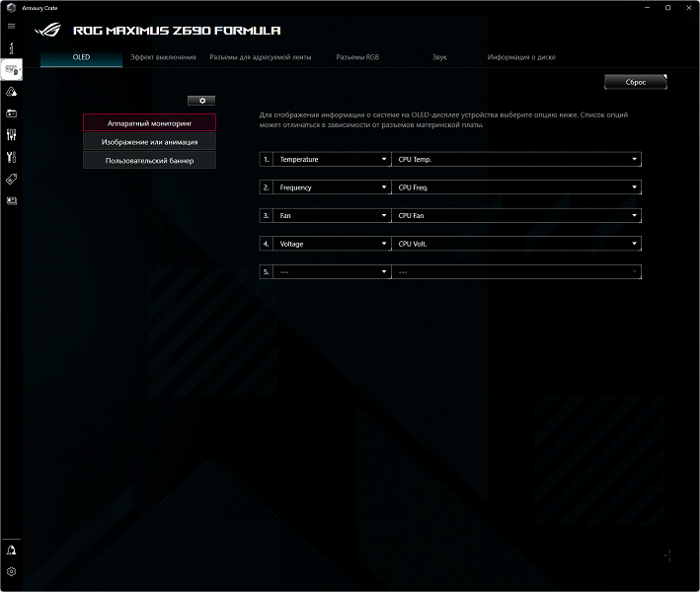Open Разъемы для адресуемой ленты tab
700x592 pixels.
(261, 57)
